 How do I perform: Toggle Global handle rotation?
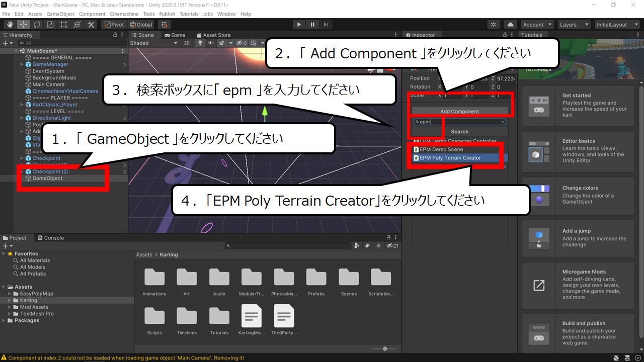point(141,24)
